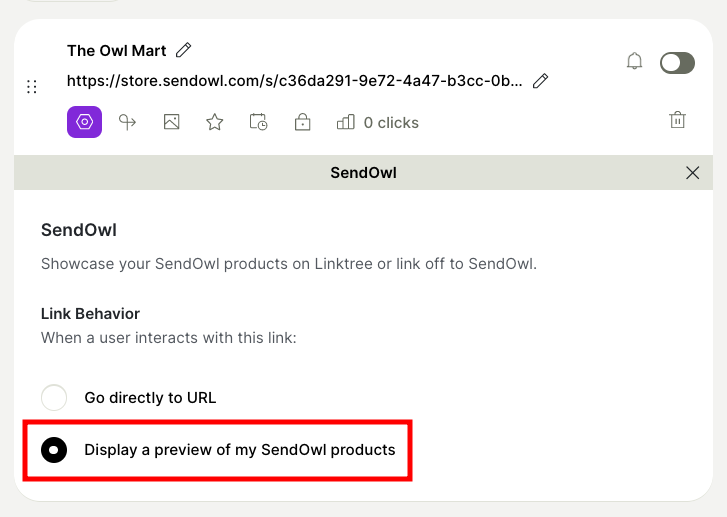View the 0 clicks analytics

[x=378, y=122]
